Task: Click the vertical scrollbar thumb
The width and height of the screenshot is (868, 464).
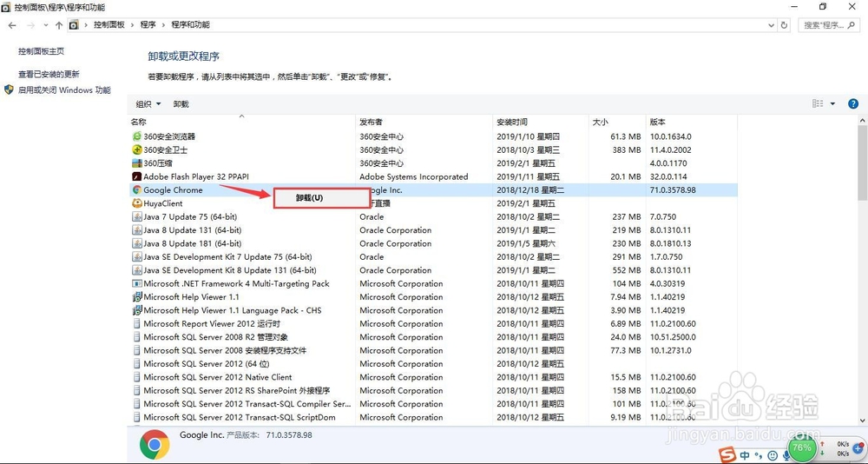Action: tap(863, 162)
